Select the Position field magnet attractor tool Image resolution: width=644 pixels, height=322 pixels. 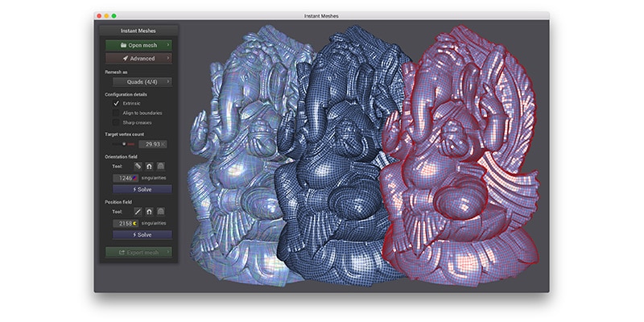coord(149,211)
